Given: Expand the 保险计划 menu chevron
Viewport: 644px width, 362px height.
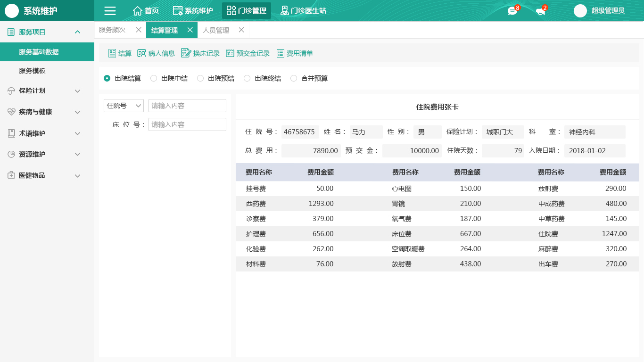Looking at the screenshot, I should pyautogui.click(x=78, y=91).
